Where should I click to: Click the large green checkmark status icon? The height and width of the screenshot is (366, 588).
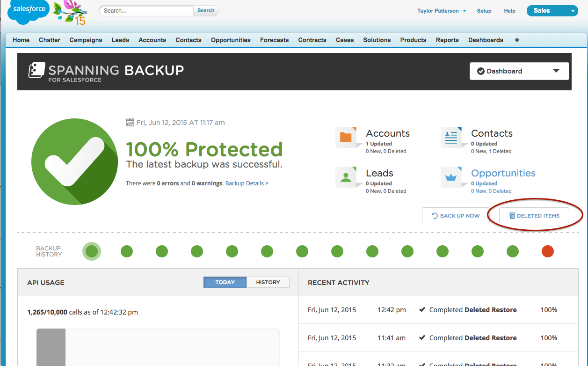[x=74, y=161]
